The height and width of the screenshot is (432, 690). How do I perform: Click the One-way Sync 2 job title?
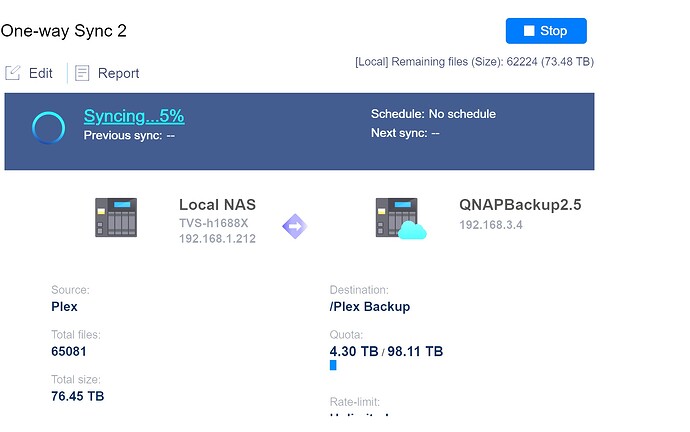coord(64,31)
